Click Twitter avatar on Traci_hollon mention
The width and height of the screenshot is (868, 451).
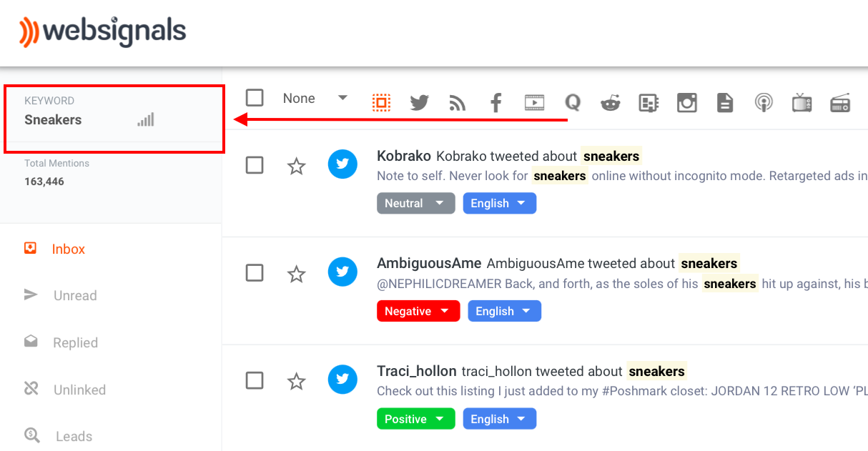point(342,380)
